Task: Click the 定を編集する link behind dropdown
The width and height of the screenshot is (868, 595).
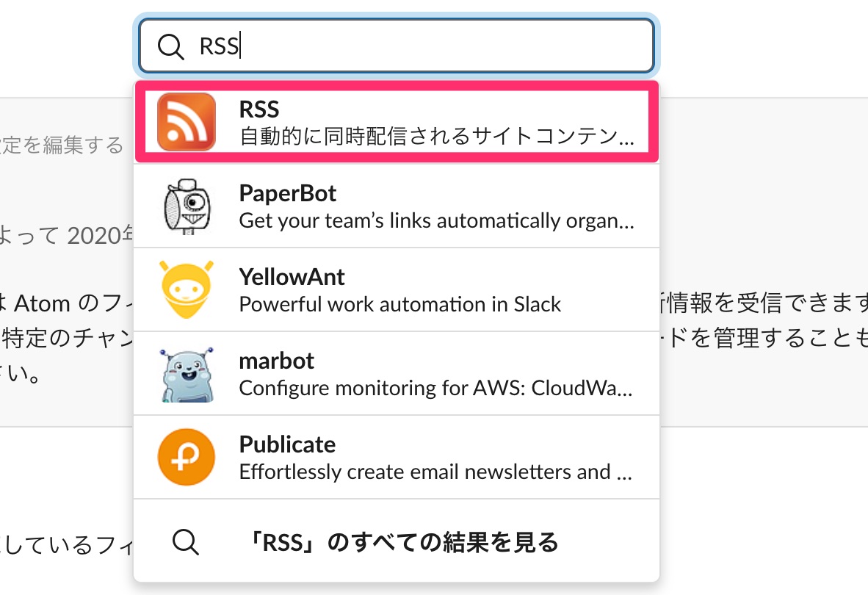Action: coord(62,145)
